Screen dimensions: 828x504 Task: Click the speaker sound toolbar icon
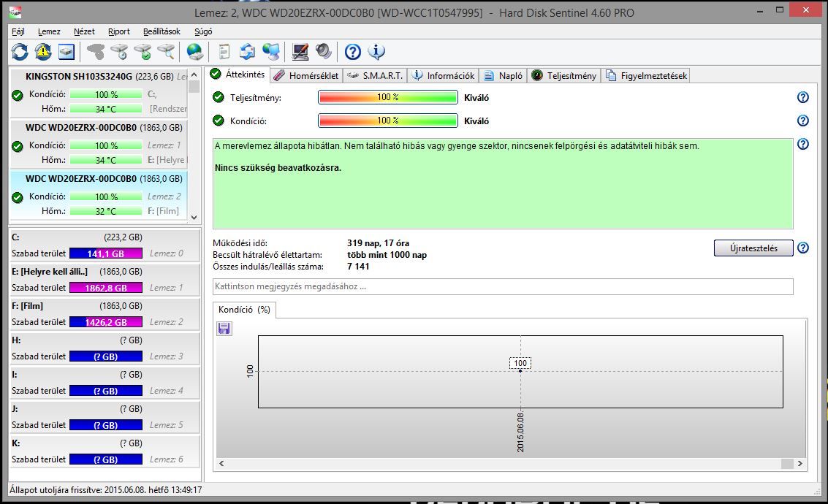click(323, 52)
